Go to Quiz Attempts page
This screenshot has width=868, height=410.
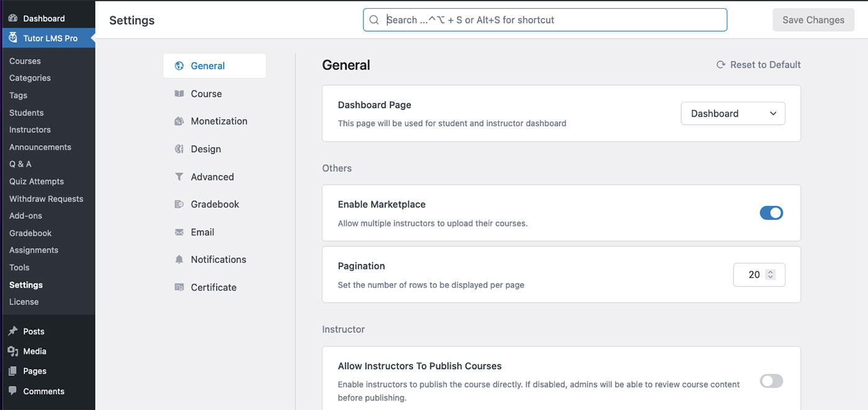pos(37,181)
